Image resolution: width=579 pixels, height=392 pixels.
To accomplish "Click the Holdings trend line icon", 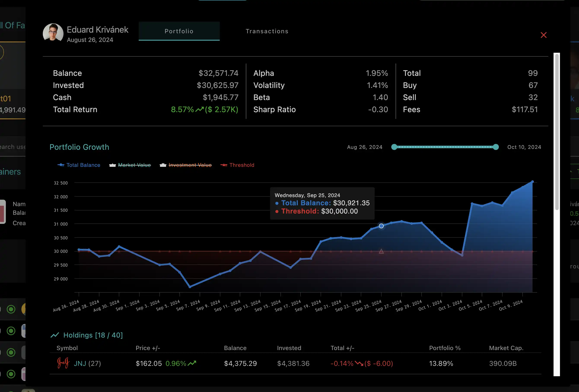I will click(55, 335).
